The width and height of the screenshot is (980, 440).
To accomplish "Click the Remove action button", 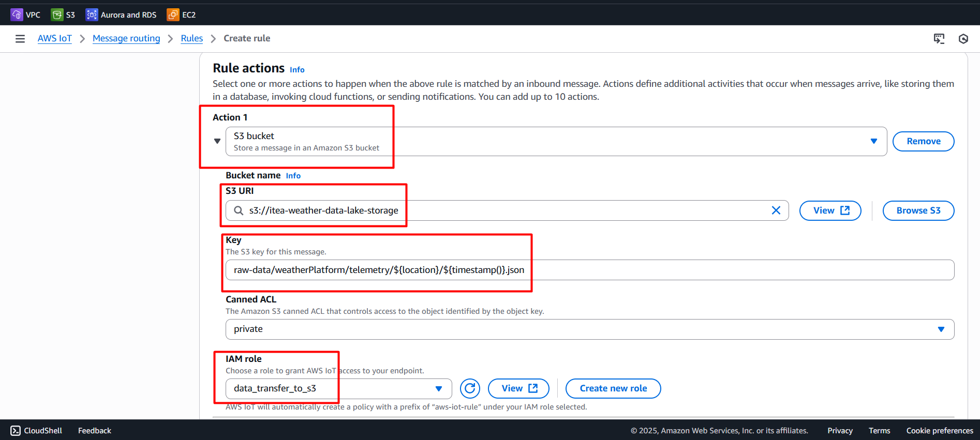I will (923, 141).
